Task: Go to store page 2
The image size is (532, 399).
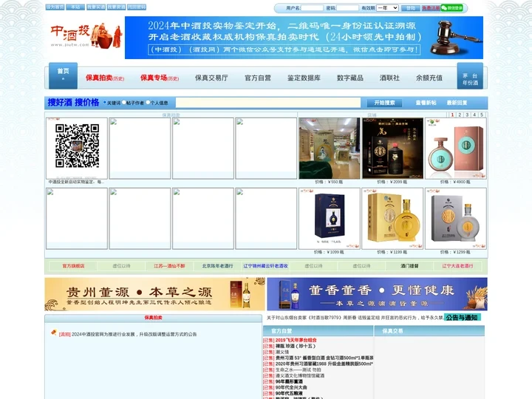Action: click(x=460, y=115)
